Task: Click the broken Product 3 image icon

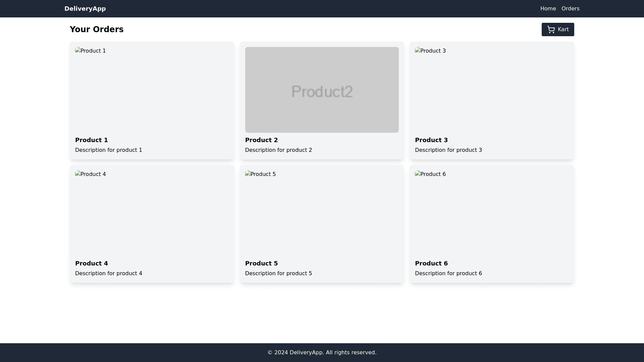Action: 418,51
